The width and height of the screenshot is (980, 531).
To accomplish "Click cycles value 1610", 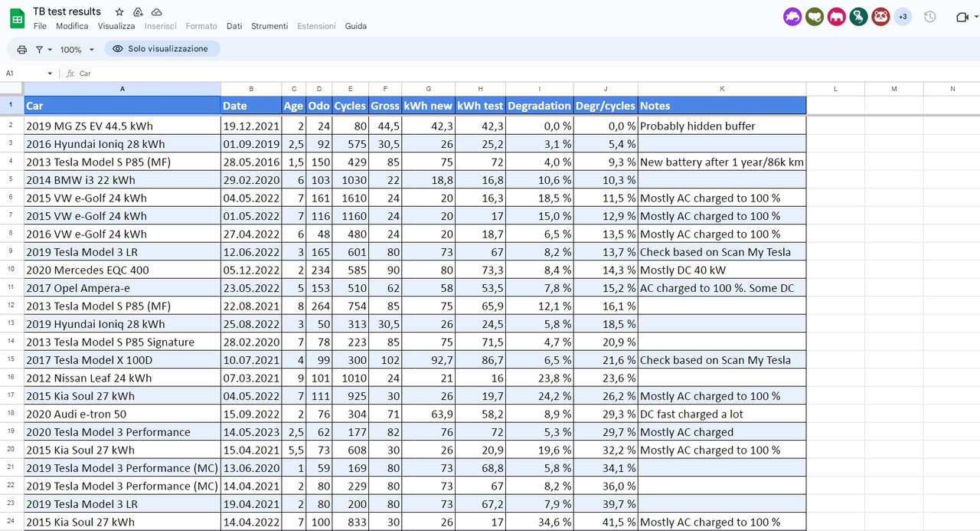I will [350, 198].
